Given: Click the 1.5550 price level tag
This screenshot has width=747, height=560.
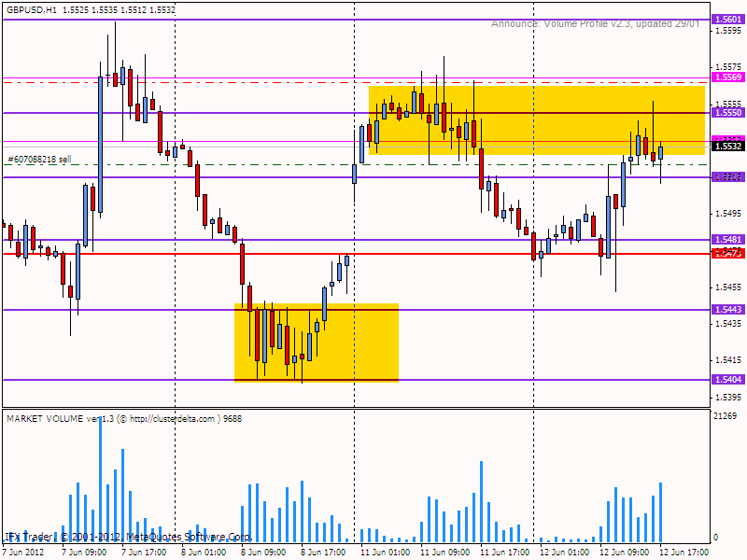Looking at the screenshot, I should pos(726,113).
